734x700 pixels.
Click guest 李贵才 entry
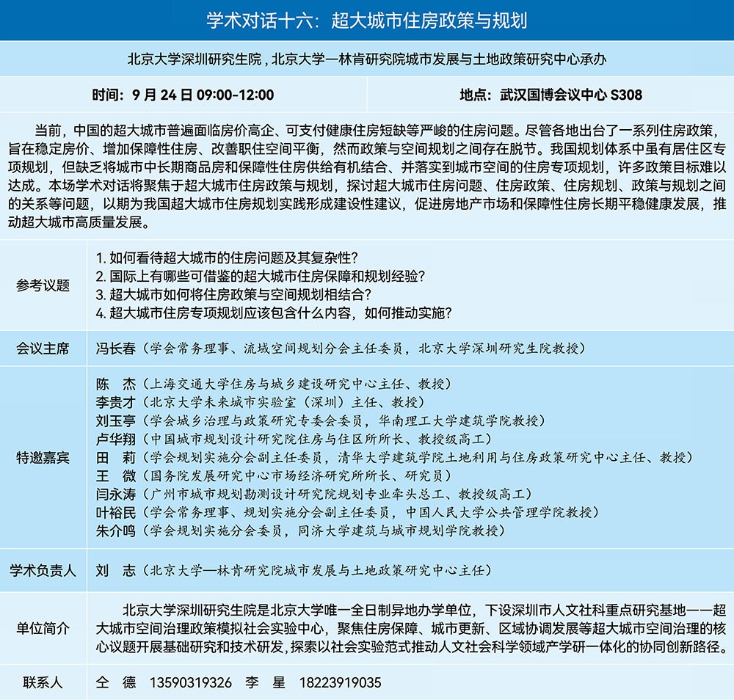point(261,402)
